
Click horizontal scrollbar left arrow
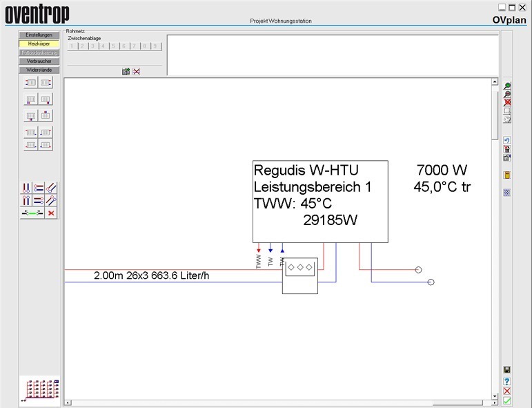(x=68, y=403)
